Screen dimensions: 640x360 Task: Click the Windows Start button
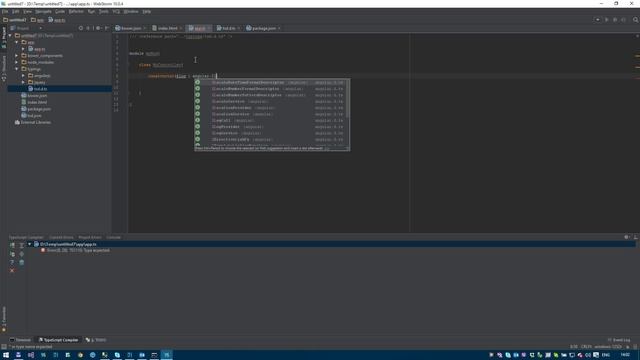tap(6, 355)
